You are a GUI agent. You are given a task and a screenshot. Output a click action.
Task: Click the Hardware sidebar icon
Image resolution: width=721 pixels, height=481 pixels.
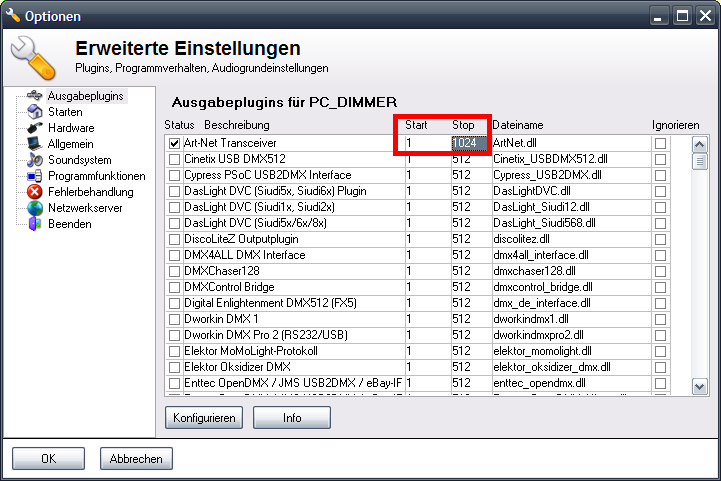tap(35, 128)
